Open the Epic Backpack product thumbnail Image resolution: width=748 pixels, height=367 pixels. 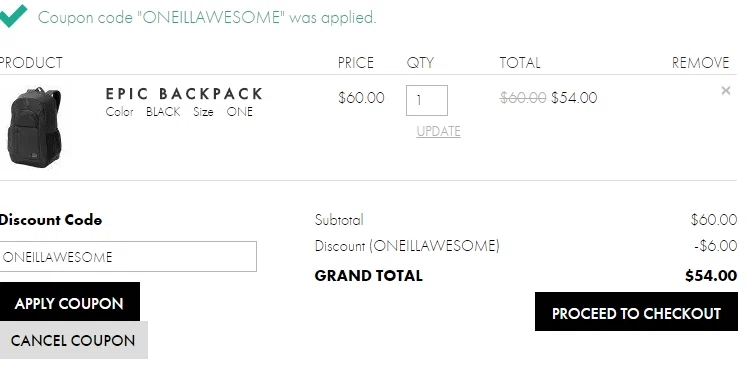34,127
